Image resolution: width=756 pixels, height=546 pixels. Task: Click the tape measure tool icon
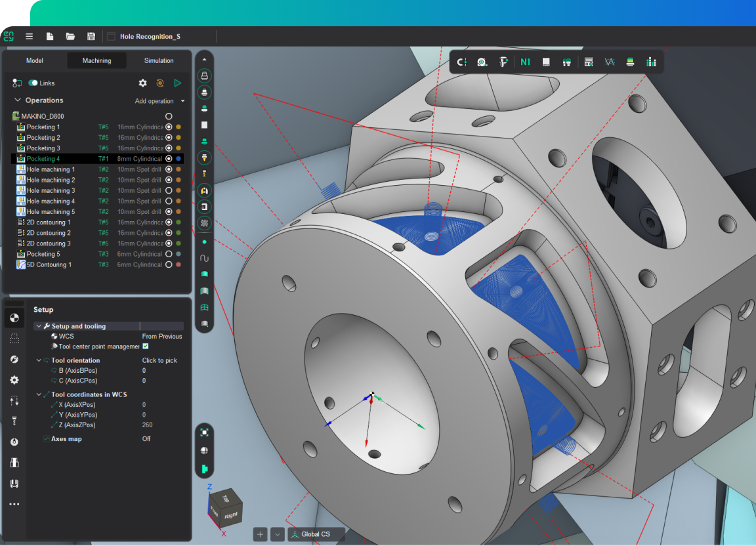482,62
